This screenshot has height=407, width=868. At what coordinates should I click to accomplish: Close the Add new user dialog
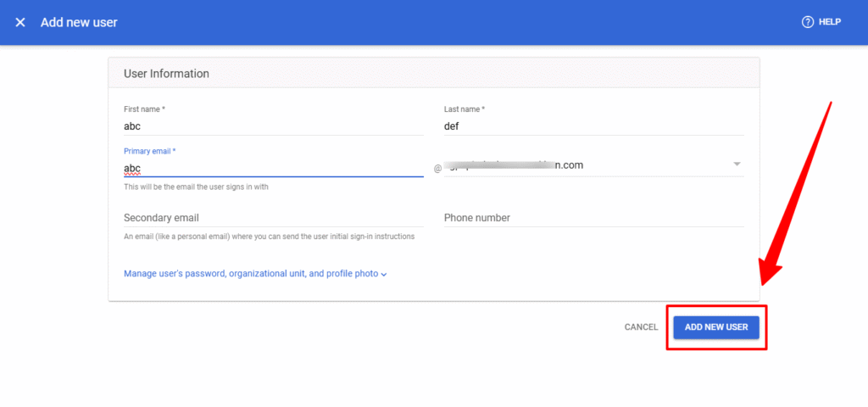pyautogui.click(x=20, y=22)
